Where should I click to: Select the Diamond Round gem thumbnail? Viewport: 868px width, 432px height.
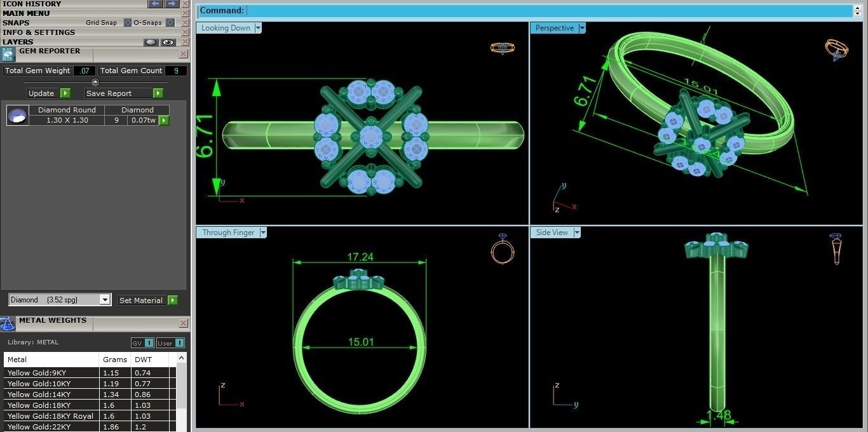(18, 116)
